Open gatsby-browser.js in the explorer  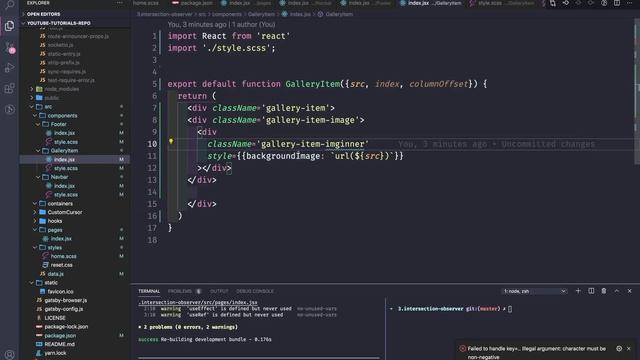click(66, 300)
